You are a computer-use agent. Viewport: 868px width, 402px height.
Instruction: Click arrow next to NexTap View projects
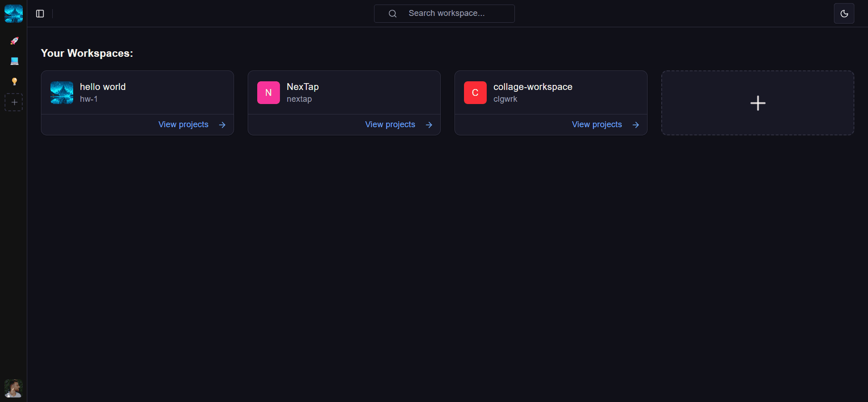(429, 125)
